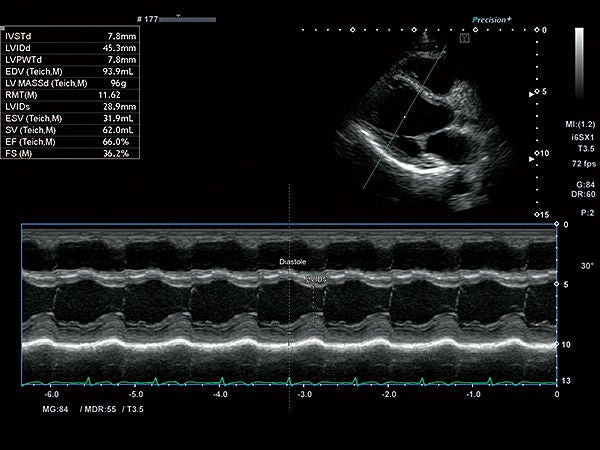600x450 pixels.
Task: Click the T3.5 value beside MDR:55
Action: click(133, 409)
